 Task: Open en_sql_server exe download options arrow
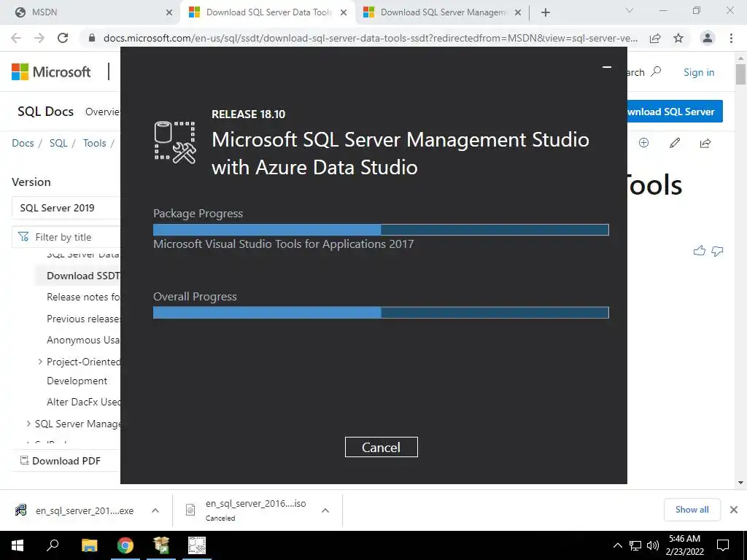155,510
